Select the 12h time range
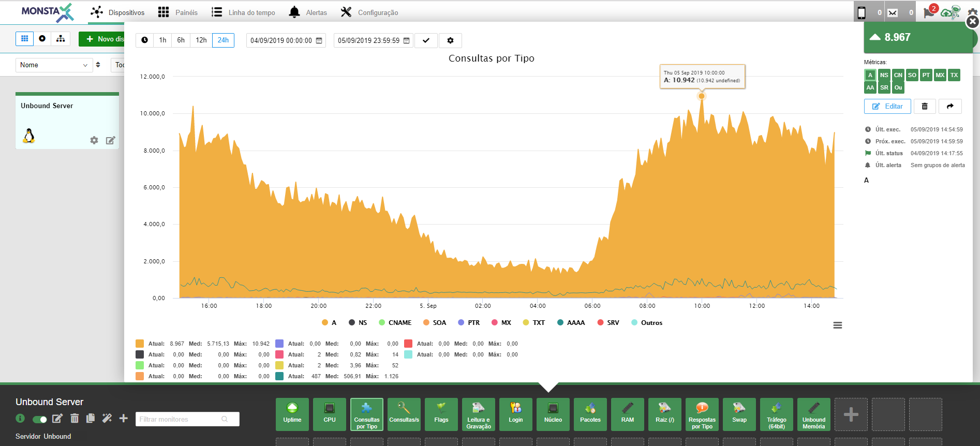980x446 pixels. coord(201,40)
